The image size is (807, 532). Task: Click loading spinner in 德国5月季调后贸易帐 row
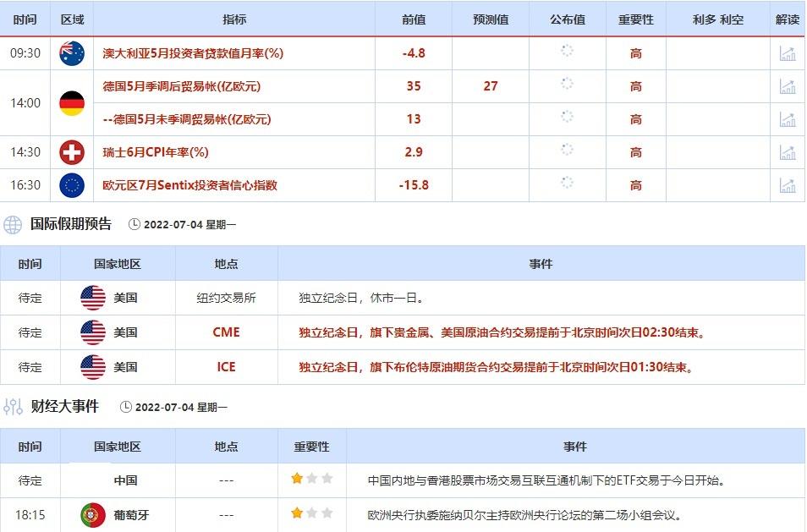click(x=567, y=84)
